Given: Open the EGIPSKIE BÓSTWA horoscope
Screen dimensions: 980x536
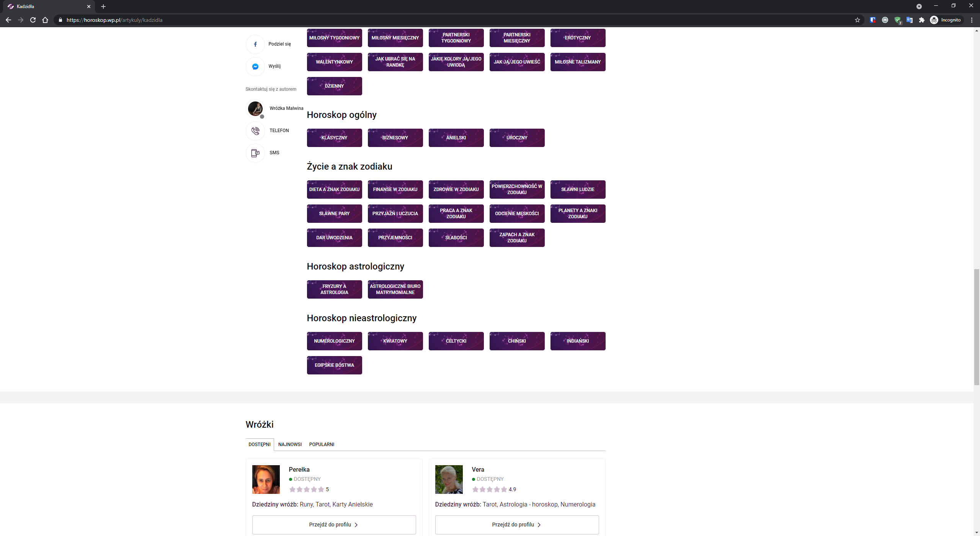Looking at the screenshot, I should (334, 365).
